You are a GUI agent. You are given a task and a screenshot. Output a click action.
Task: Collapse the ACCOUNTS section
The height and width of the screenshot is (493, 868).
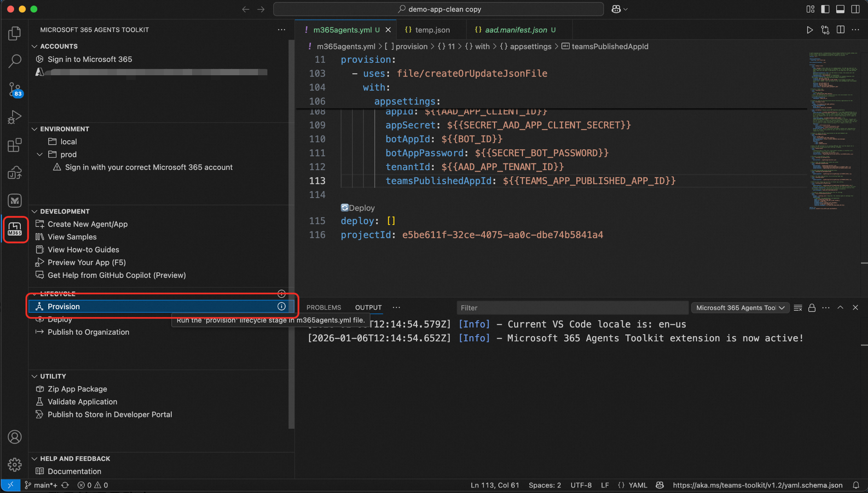coord(35,46)
